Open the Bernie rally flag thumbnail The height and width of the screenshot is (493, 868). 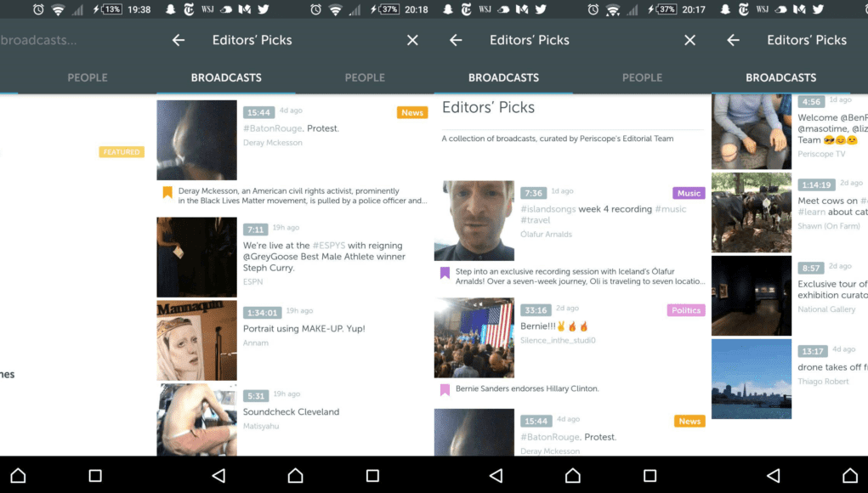pyautogui.click(x=474, y=337)
